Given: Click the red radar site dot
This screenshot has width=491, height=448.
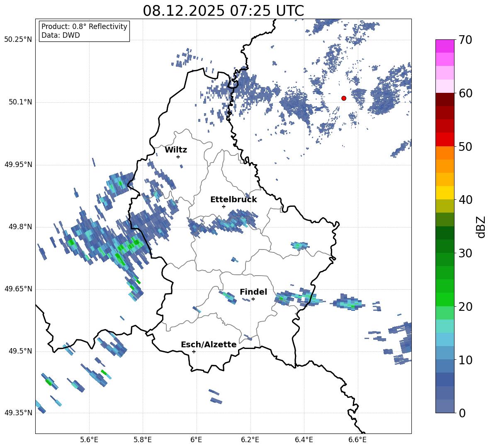Looking at the screenshot, I should pyautogui.click(x=343, y=98).
